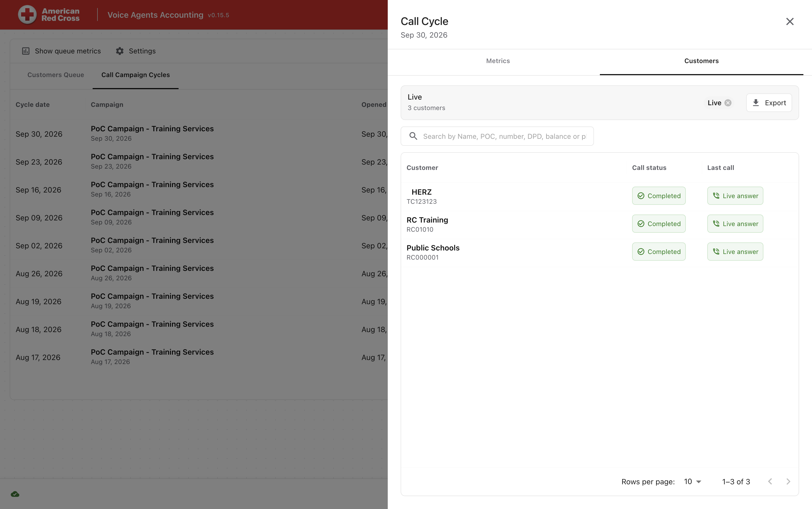Click the Last call column header
This screenshot has height=509, width=812.
coord(720,168)
